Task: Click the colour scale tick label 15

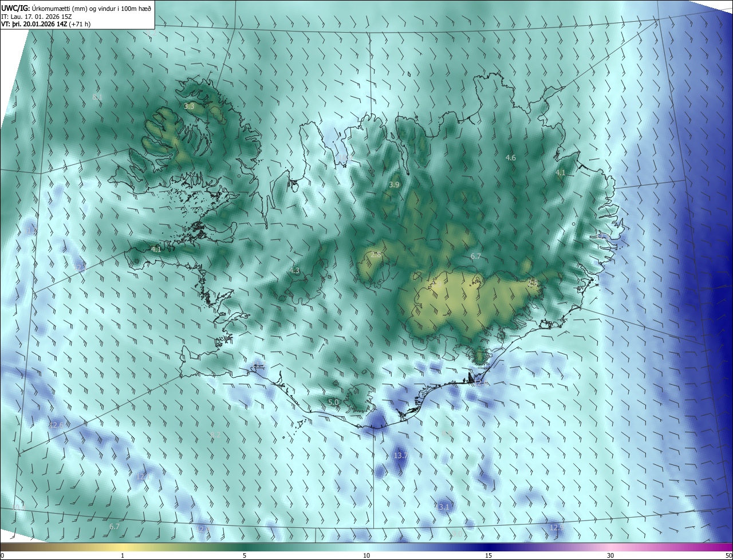Action: point(488,555)
